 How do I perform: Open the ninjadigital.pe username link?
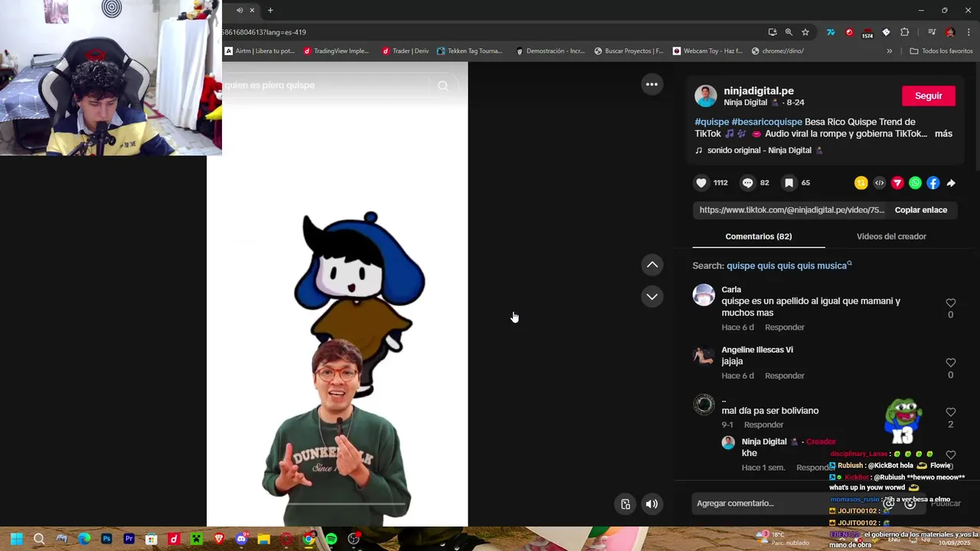pos(759,91)
